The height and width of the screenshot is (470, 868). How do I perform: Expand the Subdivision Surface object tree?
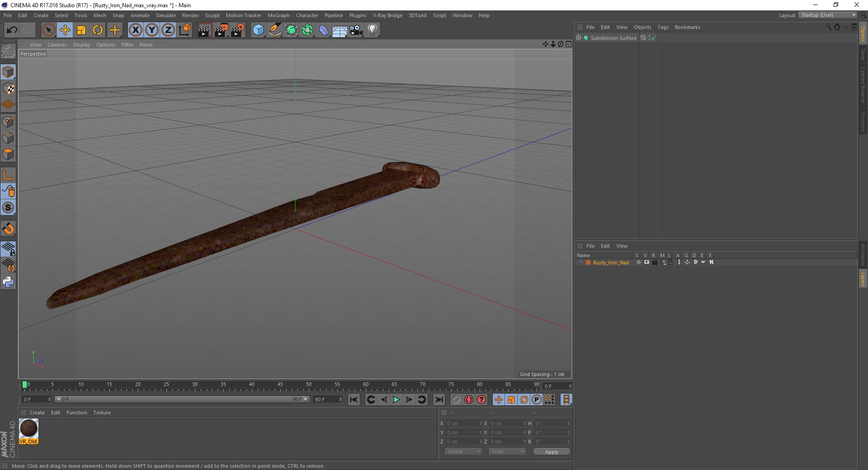click(x=579, y=38)
